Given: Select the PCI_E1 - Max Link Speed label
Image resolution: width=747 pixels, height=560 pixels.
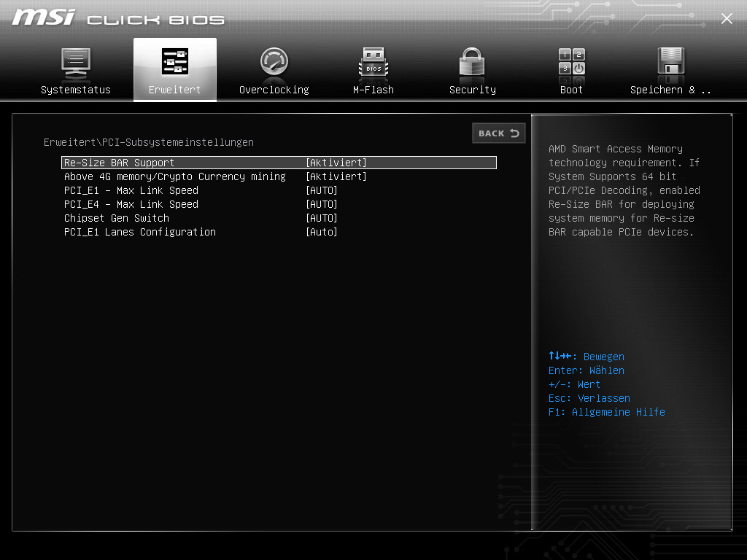Looking at the screenshot, I should click(131, 190).
